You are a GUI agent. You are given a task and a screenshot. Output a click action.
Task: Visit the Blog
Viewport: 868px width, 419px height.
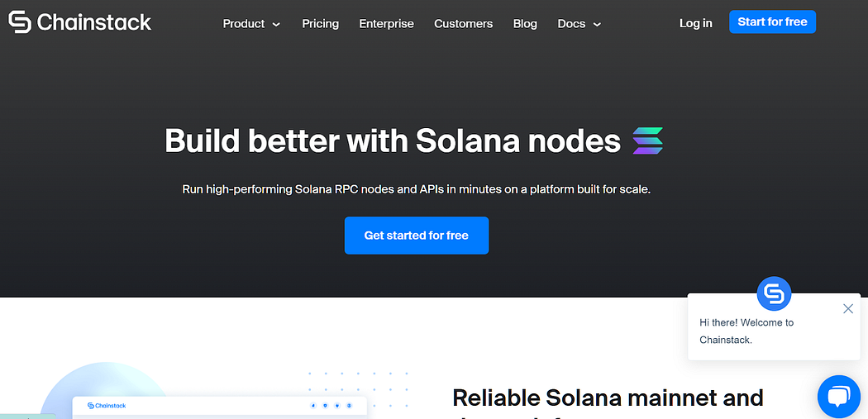click(525, 24)
